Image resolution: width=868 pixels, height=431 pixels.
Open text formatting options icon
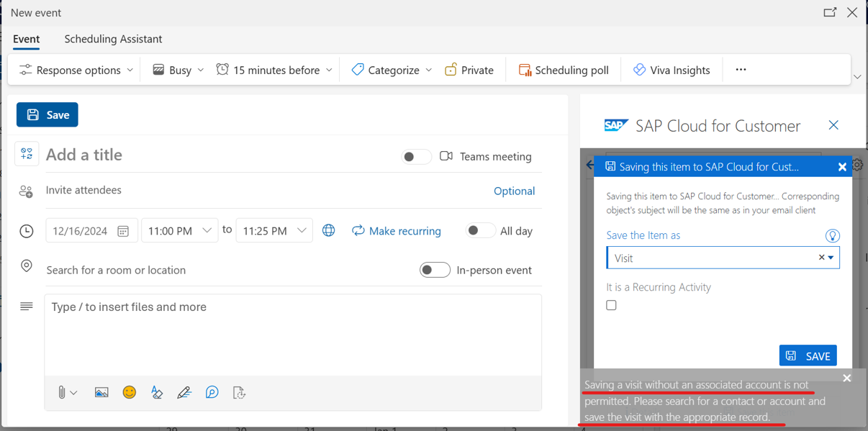click(157, 393)
